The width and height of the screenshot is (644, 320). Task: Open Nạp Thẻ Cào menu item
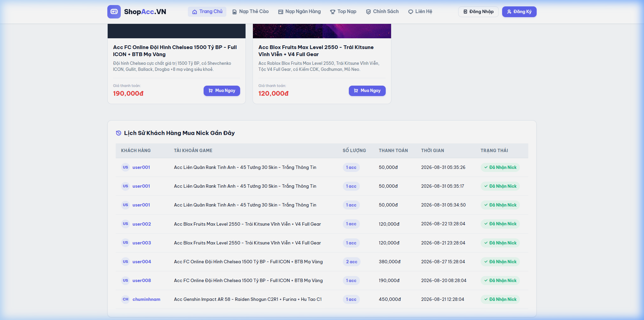point(251,12)
